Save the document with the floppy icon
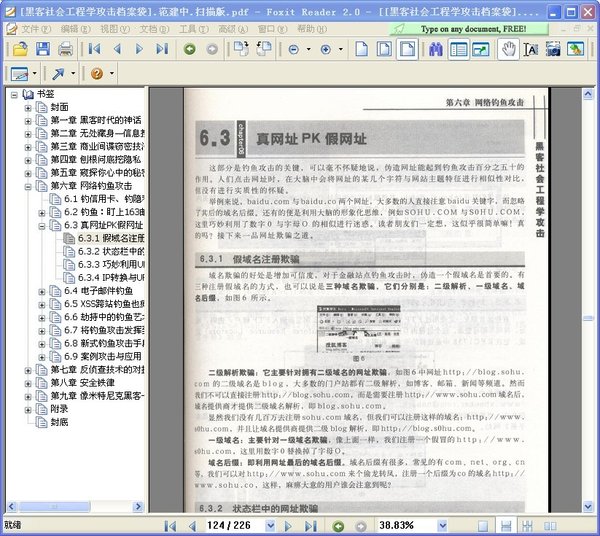 [x=43, y=49]
